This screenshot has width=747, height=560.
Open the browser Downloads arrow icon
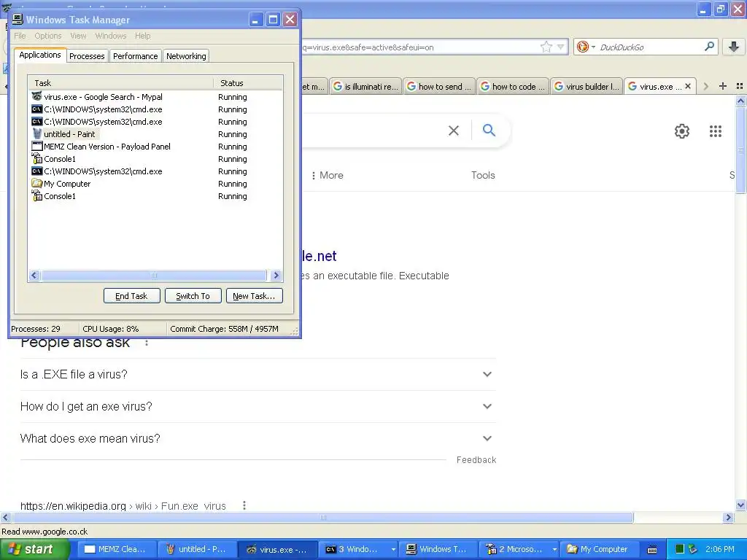tap(734, 46)
